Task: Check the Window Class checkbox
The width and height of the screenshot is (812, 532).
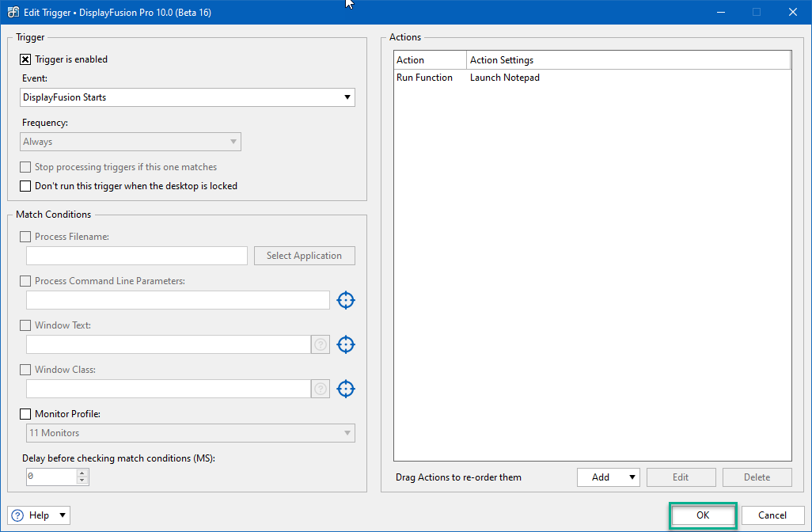Action: [x=25, y=370]
